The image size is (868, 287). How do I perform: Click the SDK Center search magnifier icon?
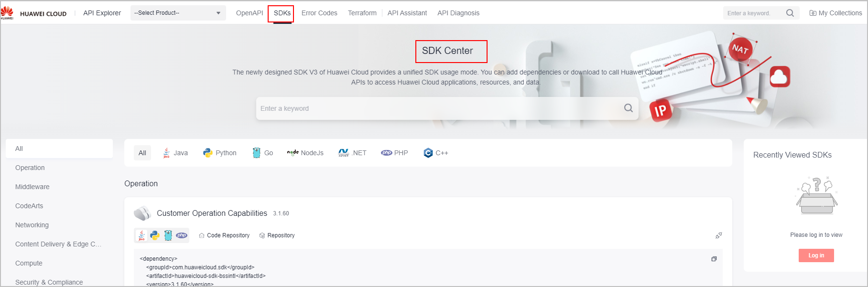629,108
